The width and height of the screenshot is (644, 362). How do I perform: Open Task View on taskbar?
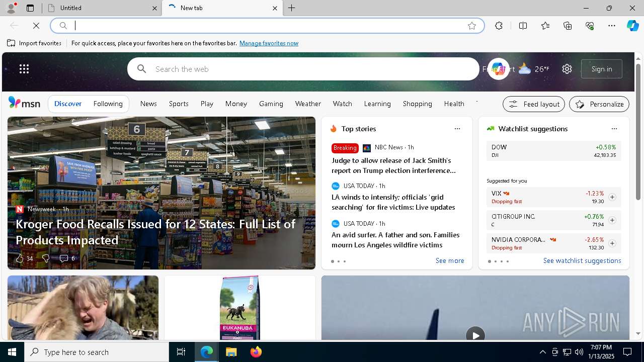click(x=181, y=352)
